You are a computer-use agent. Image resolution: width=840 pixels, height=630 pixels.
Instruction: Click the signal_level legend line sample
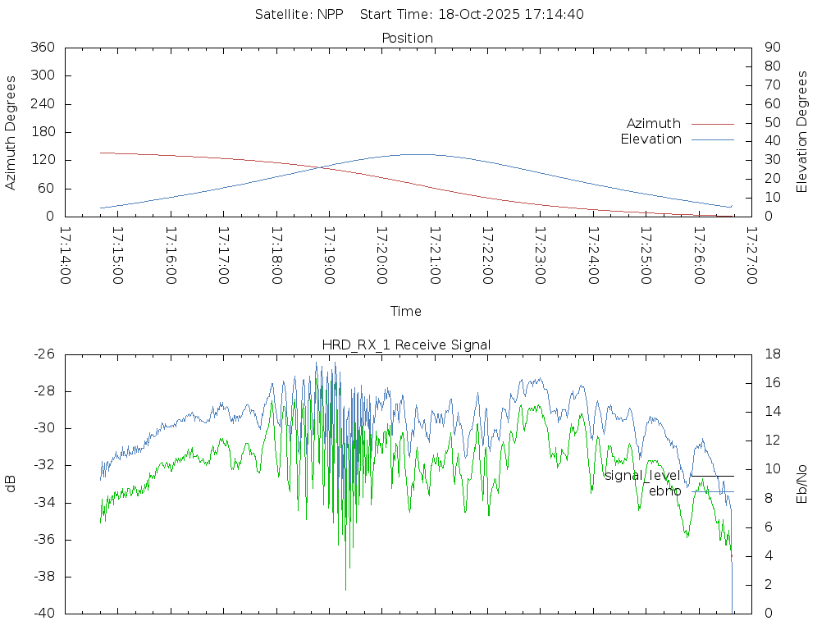[x=712, y=476]
